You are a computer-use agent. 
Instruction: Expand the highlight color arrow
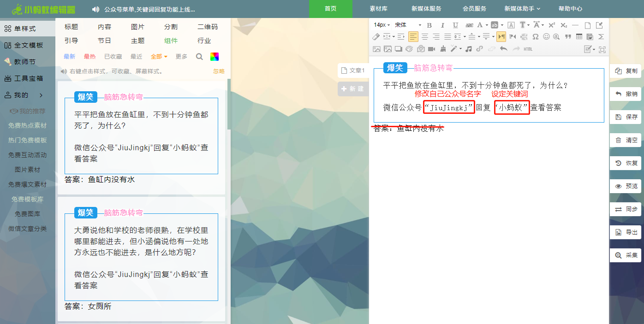click(502, 25)
